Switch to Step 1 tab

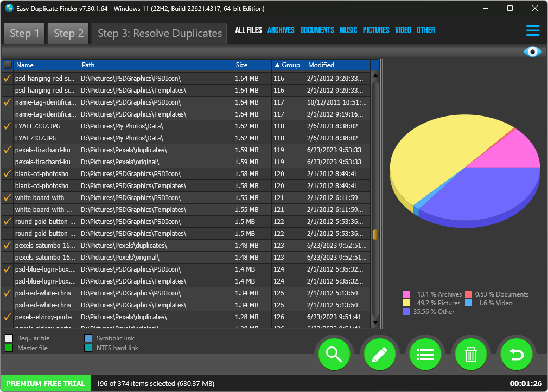coord(24,33)
